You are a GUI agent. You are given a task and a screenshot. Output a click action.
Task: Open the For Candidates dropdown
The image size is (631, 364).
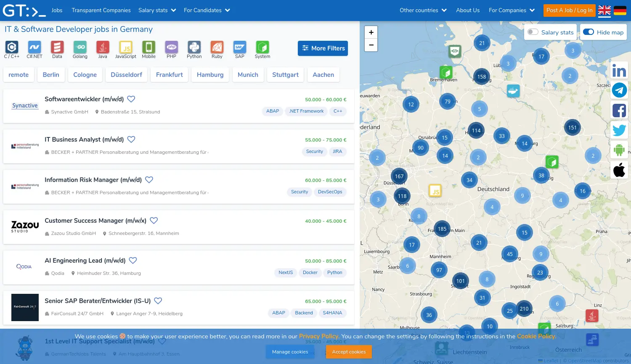(x=207, y=11)
